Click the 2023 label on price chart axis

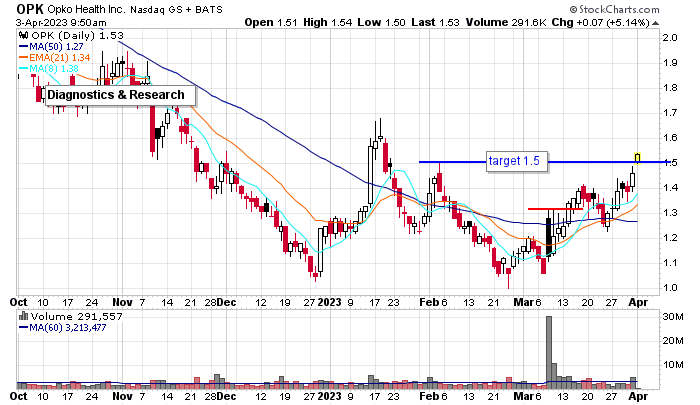point(329,302)
